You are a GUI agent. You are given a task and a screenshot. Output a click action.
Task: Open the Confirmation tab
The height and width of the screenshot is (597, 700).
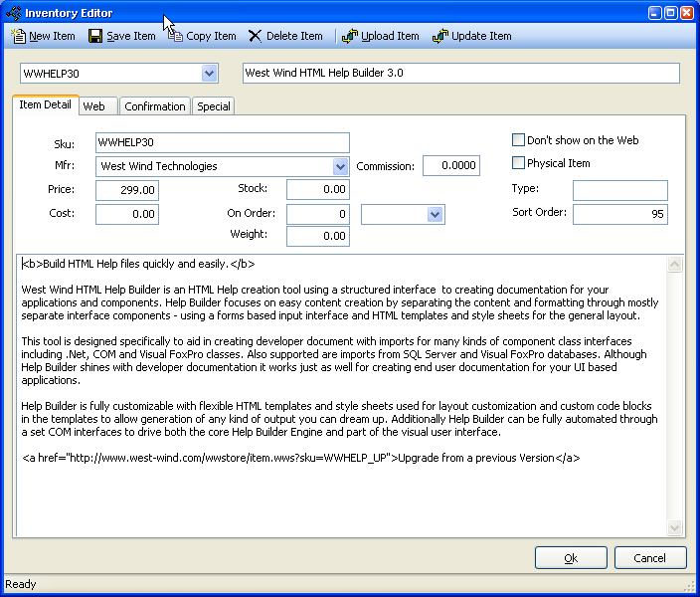(x=154, y=106)
